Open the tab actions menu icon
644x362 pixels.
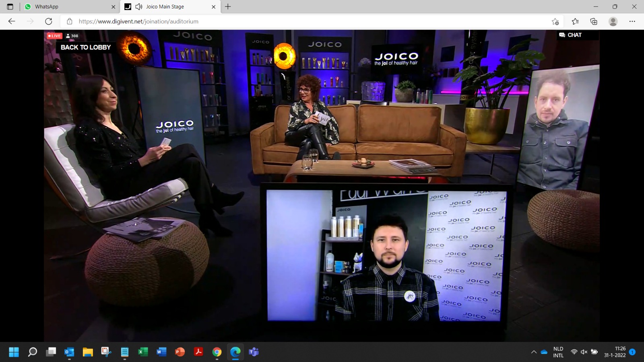10,6
